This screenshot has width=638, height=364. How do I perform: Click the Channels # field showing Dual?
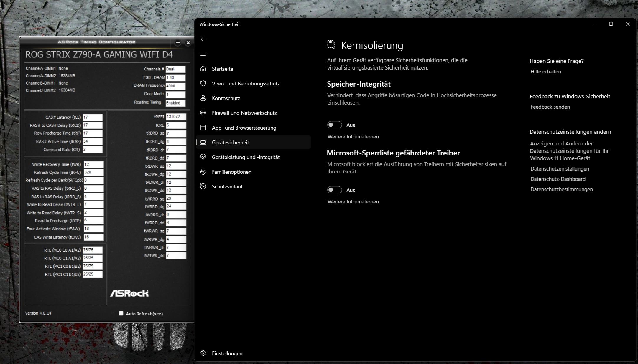[175, 69]
